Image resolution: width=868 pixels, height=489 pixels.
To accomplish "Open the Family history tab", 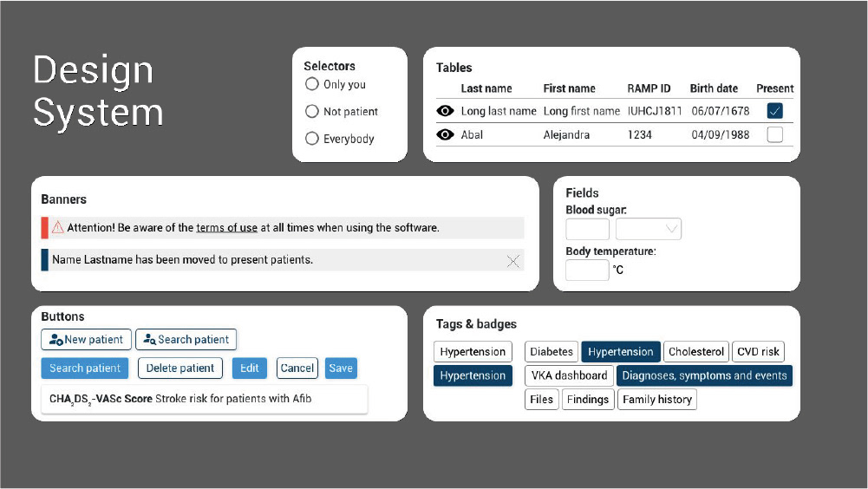I will (x=657, y=400).
